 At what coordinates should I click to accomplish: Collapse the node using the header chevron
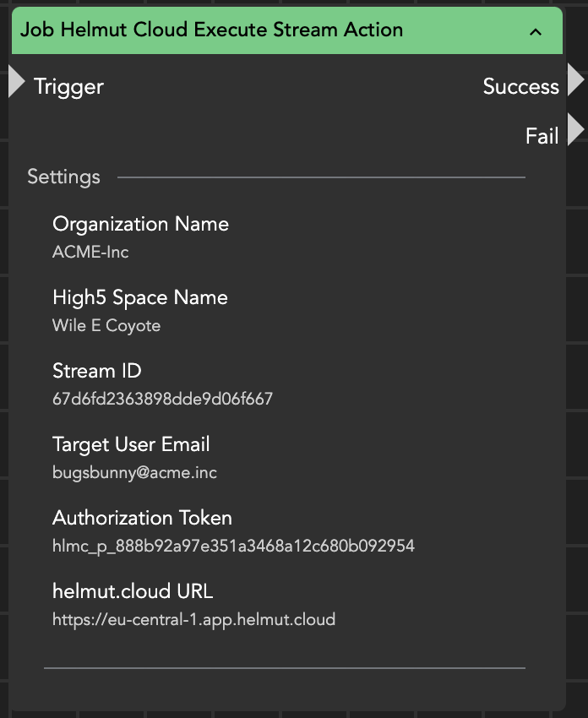[535, 31]
